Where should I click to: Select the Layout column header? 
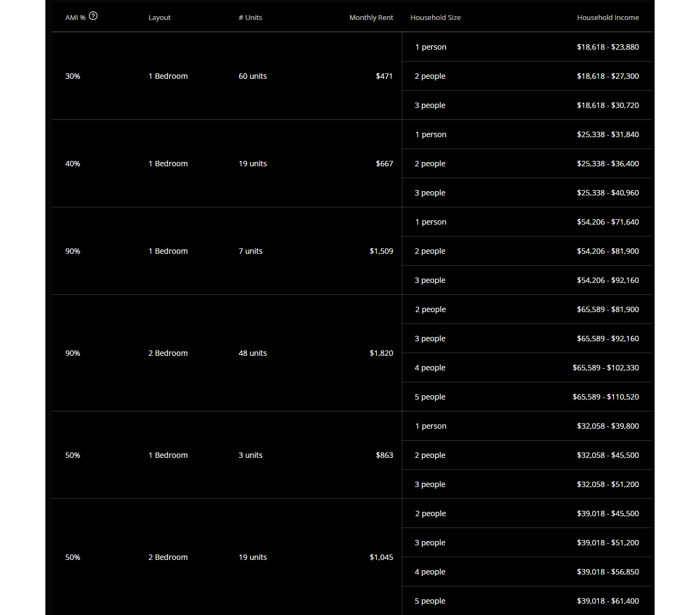(x=159, y=18)
